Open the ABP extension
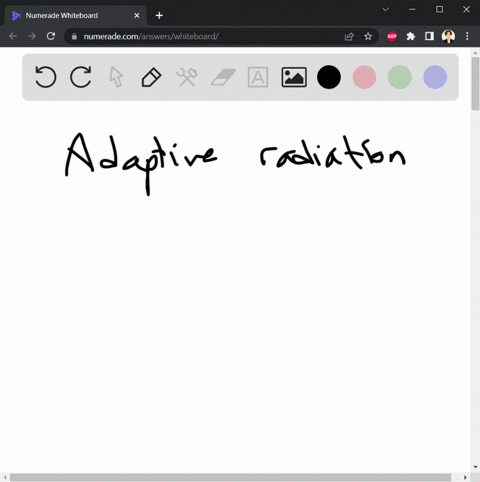 (392, 36)
